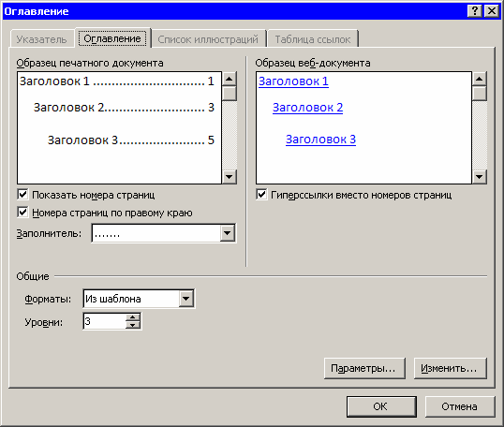This screenshot has width=504, height=427.
Task: Click Заголовок 3 line in print preview
Action: coord(131,140)
